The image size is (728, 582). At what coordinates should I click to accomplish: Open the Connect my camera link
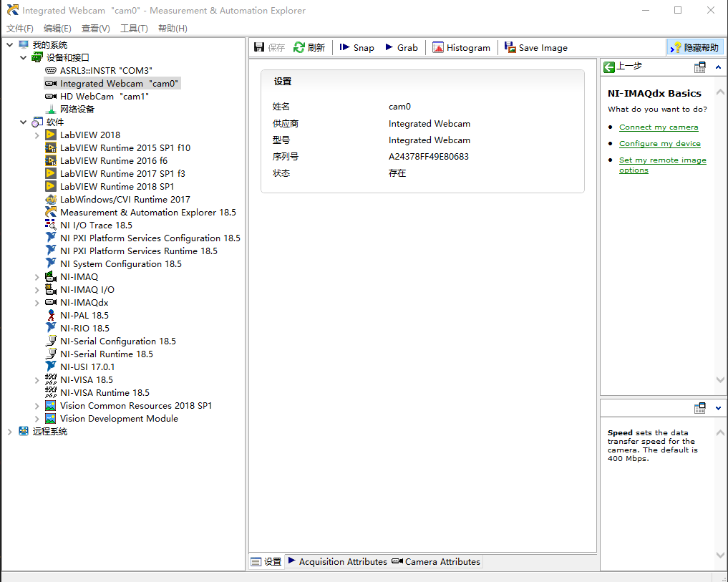[x=659, y=127]
